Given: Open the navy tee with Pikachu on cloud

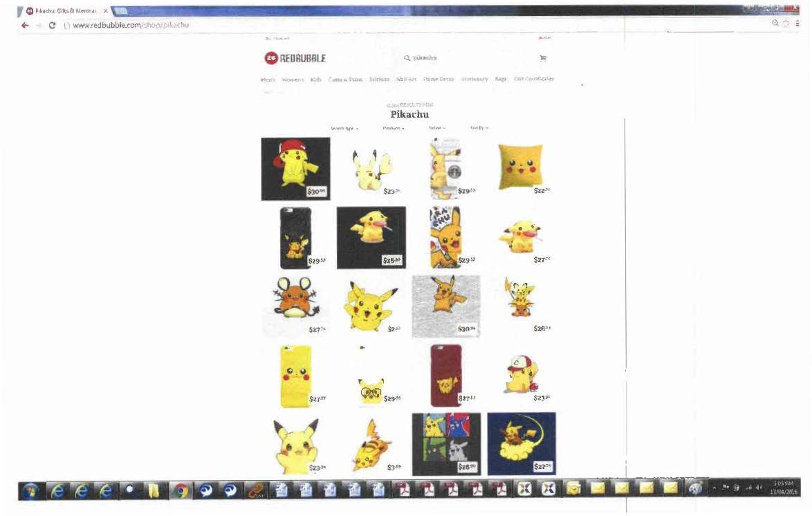Looking at the screenshot, I should click(522, 444).
